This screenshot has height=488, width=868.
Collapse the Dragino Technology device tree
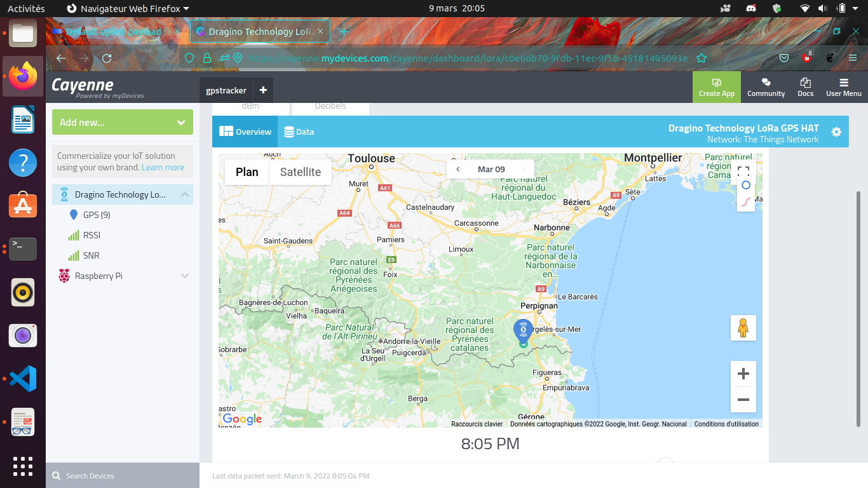(185, 194)
